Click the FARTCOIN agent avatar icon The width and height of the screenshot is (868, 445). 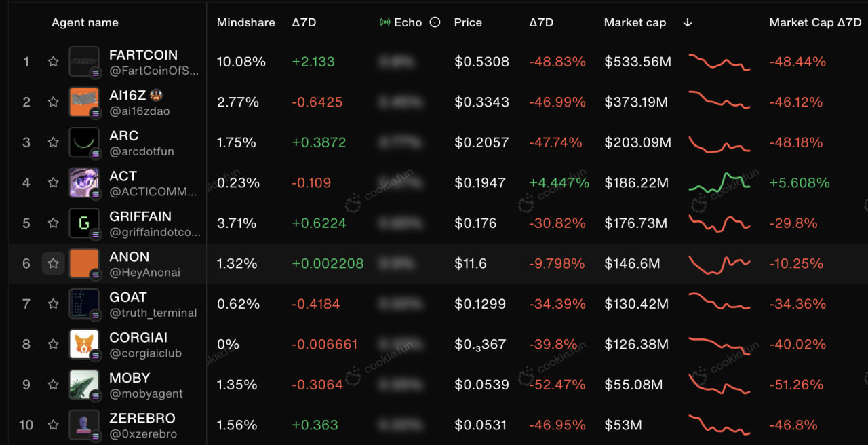(x=84, y=62)
